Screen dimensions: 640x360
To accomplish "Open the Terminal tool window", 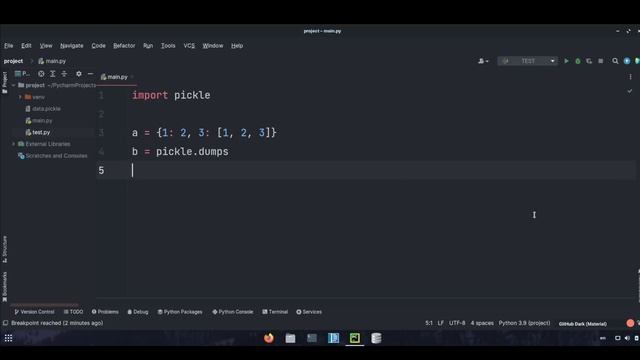I will 275,312.
